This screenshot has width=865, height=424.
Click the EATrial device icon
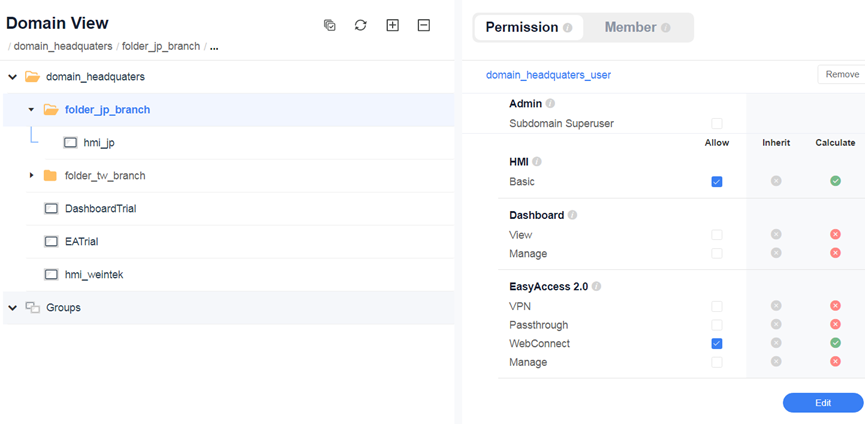click(x=51, y=241)
